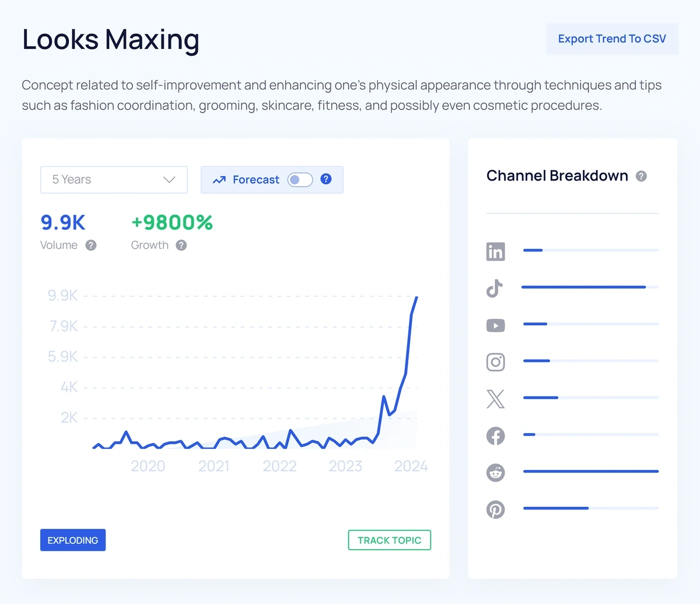Click the LinkedIn channel icon
700x604 pixels.
pyautogui.click(x=495, y=251)
